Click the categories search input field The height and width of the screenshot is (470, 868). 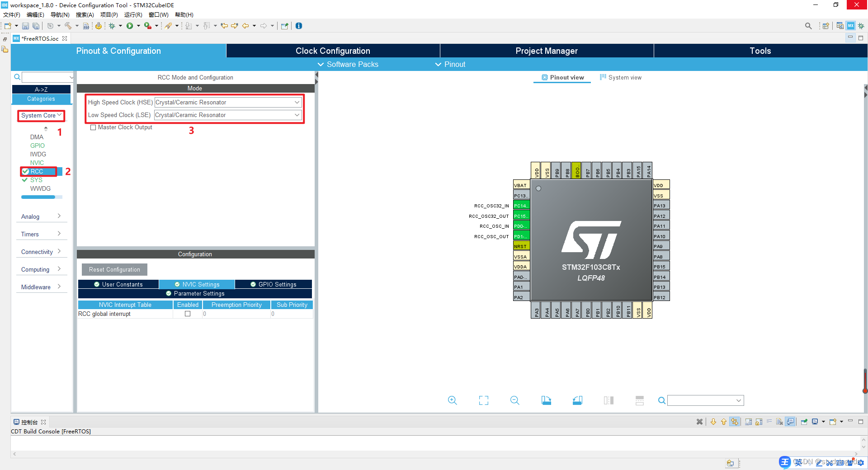click(x=47, y=77)
